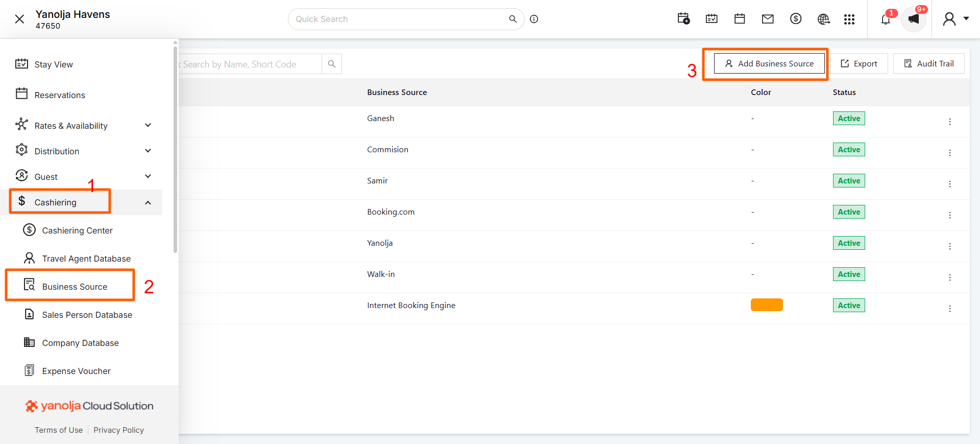Click the Export button
The image size is (980, 444).
859,63
